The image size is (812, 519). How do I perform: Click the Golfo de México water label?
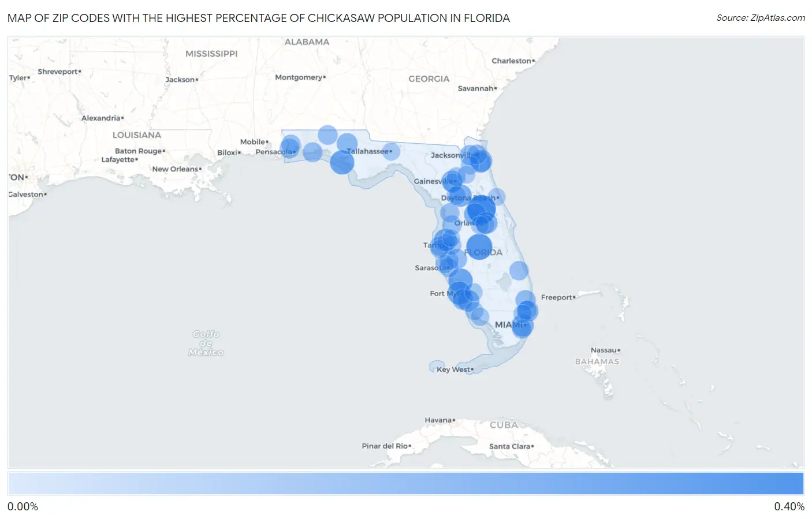[206, 343]
